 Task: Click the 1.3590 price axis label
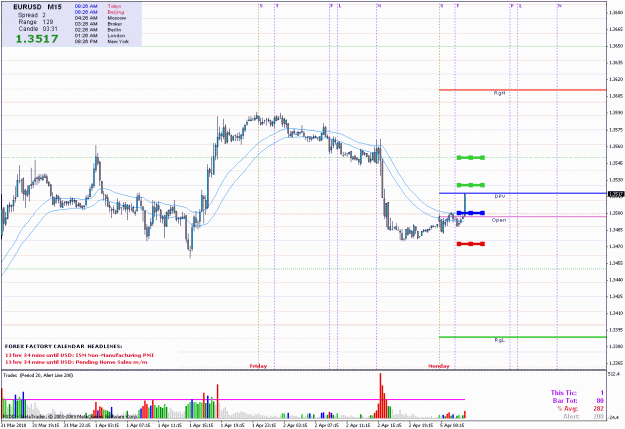[x=616, y=113]
